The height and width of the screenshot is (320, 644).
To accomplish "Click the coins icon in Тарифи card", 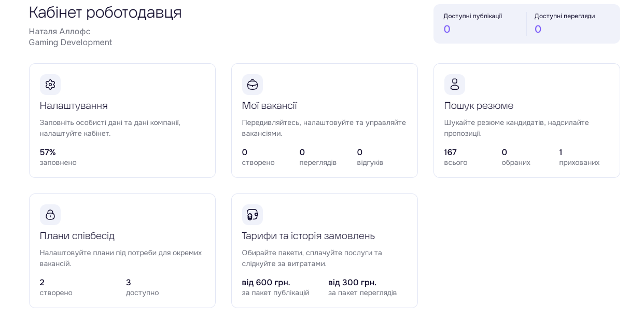I will [253, 215].
